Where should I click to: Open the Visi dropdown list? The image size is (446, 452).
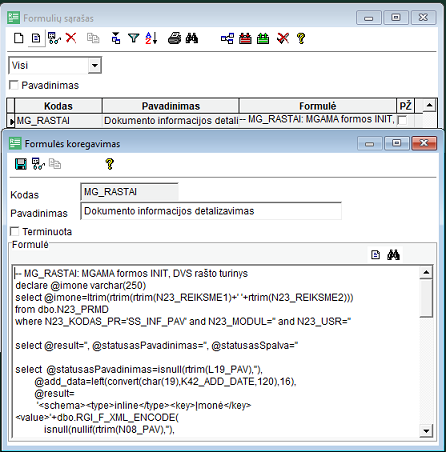(x=95, y=65)
